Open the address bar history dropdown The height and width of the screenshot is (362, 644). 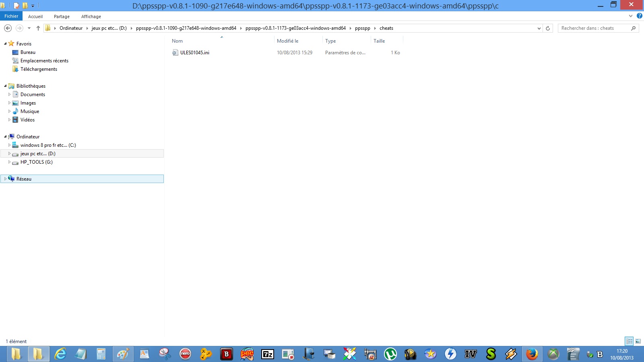[539, 28]
